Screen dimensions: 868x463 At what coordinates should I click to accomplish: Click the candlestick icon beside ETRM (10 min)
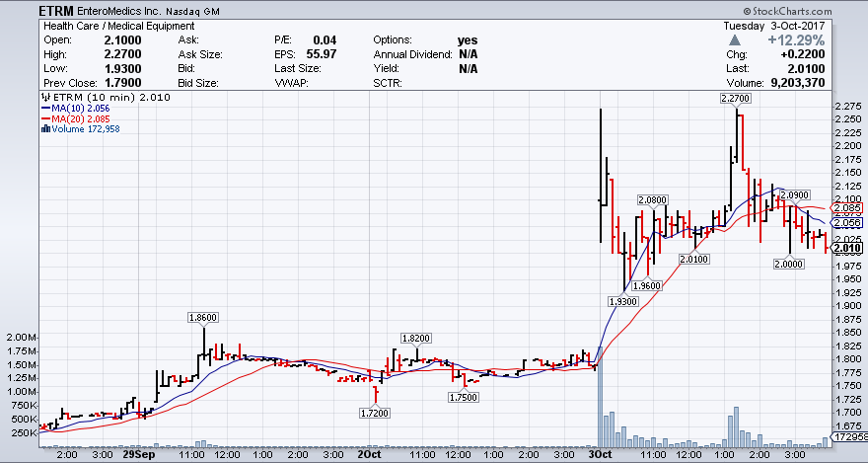pos(44,98)
